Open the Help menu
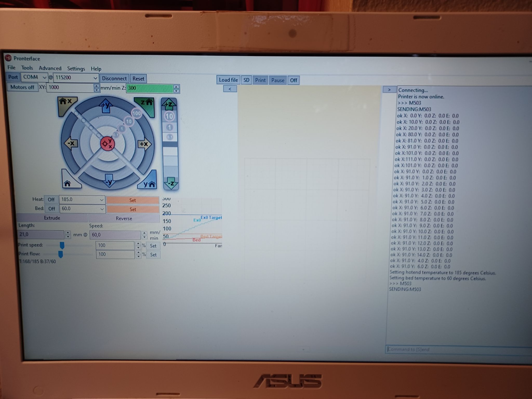This screenshot has width=532, height=399. tap(96, 69)
